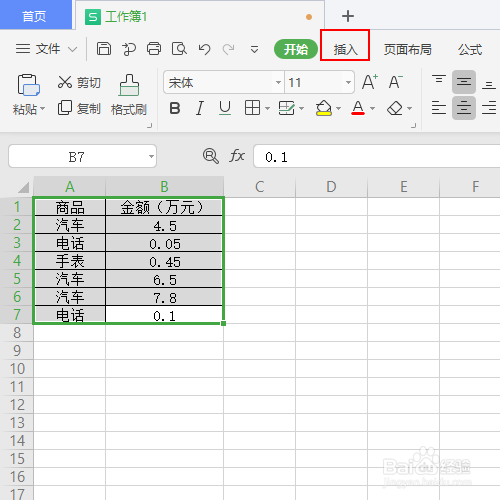Click the cell borders icon
500x500 pixels.
click(x=252, y=108)
